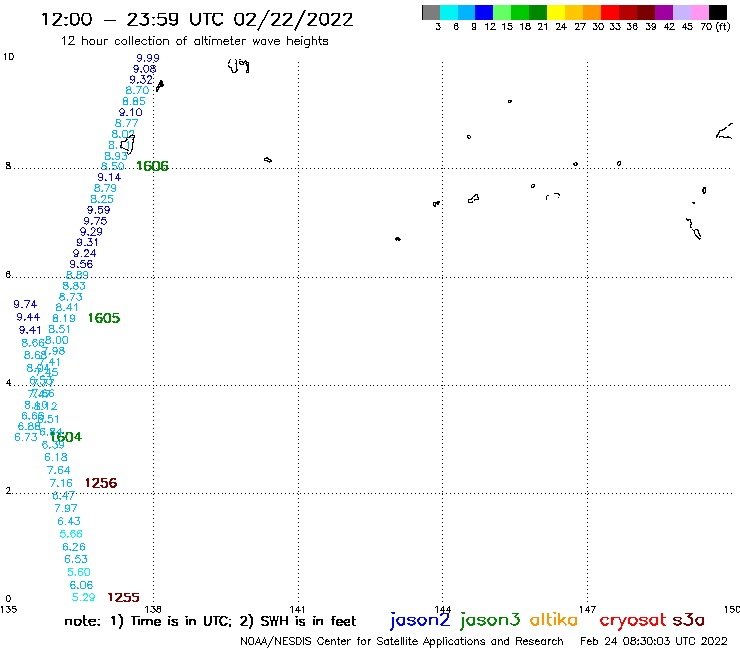Click the 5.29 wave height value
This screenshot has height=650, width=740.
(84, 598)
